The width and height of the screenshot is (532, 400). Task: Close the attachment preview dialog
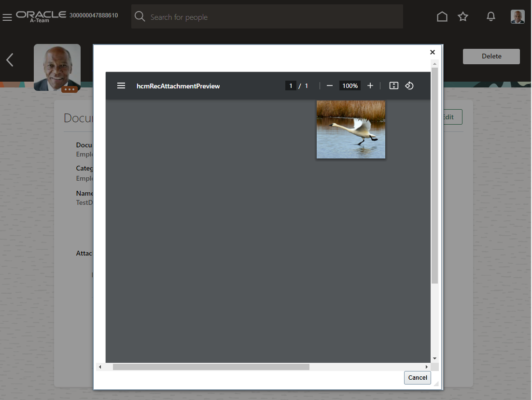(x=432, y=52)
